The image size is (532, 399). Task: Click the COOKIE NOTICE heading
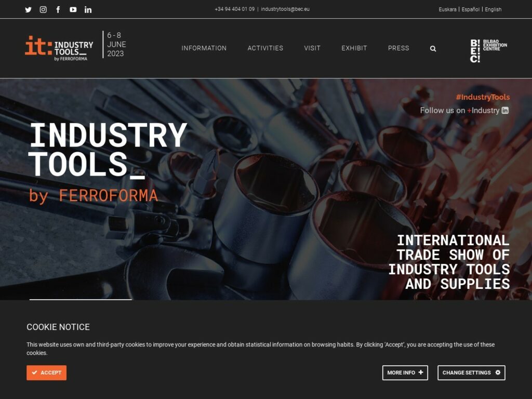[58, 327]
